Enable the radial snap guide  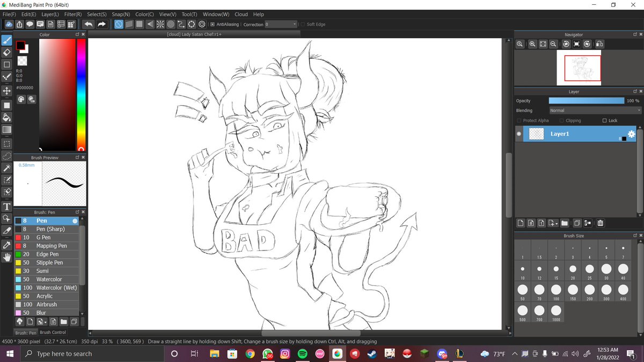(160, 24)
